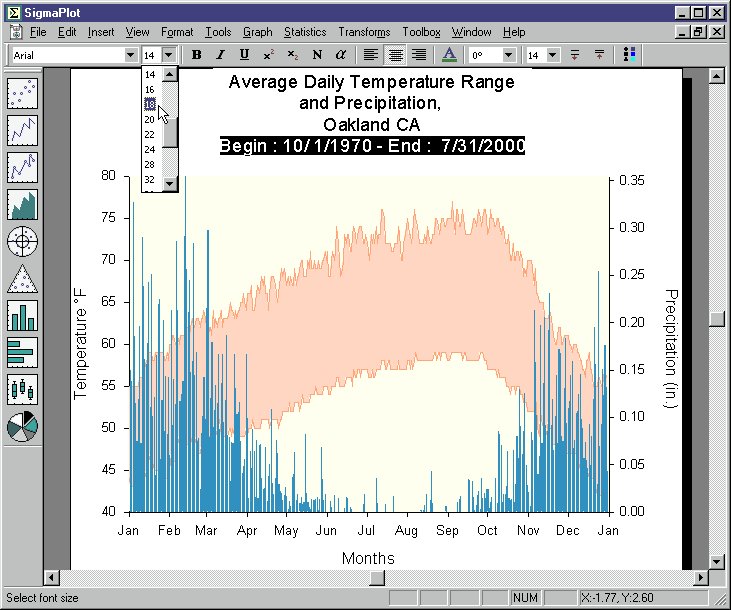
Task: Open the Help menu
Action: [514, 32]
